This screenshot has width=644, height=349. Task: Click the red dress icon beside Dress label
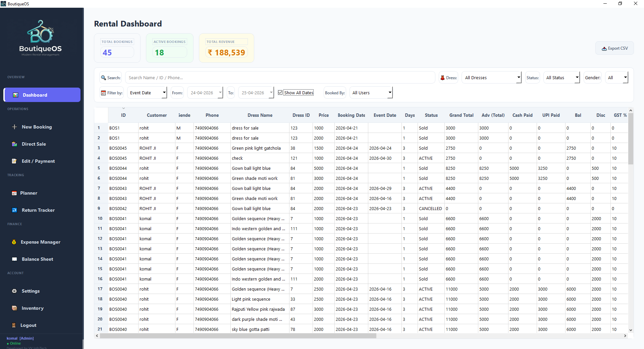tap(442, 78)
